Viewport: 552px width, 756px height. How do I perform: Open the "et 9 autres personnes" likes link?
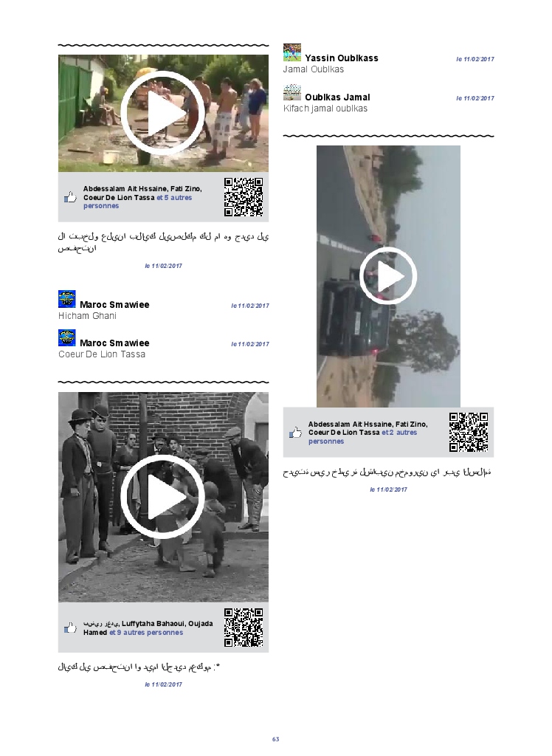(146, 633)
